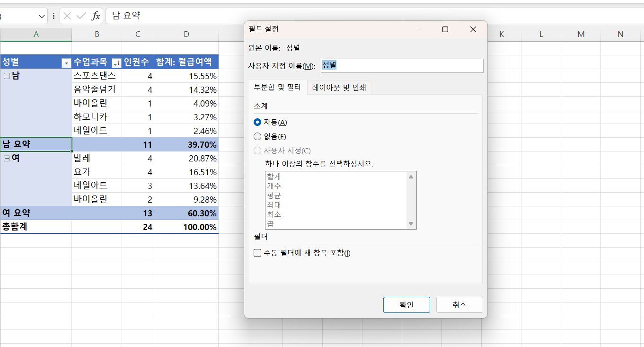Select the 없음 subtotal radio button
Image resolution: width=644 pixels, height=347 pixels.
[x=257, y=136]
